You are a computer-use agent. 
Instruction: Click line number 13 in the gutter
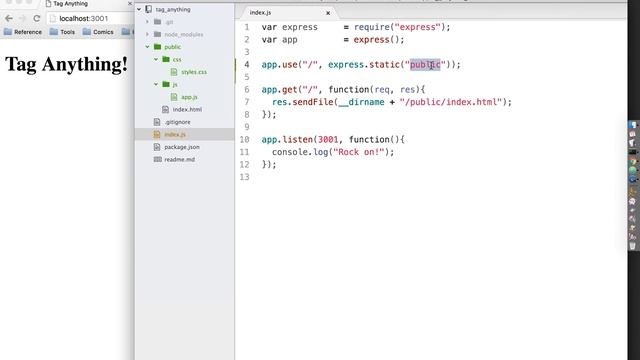(244, 177)
